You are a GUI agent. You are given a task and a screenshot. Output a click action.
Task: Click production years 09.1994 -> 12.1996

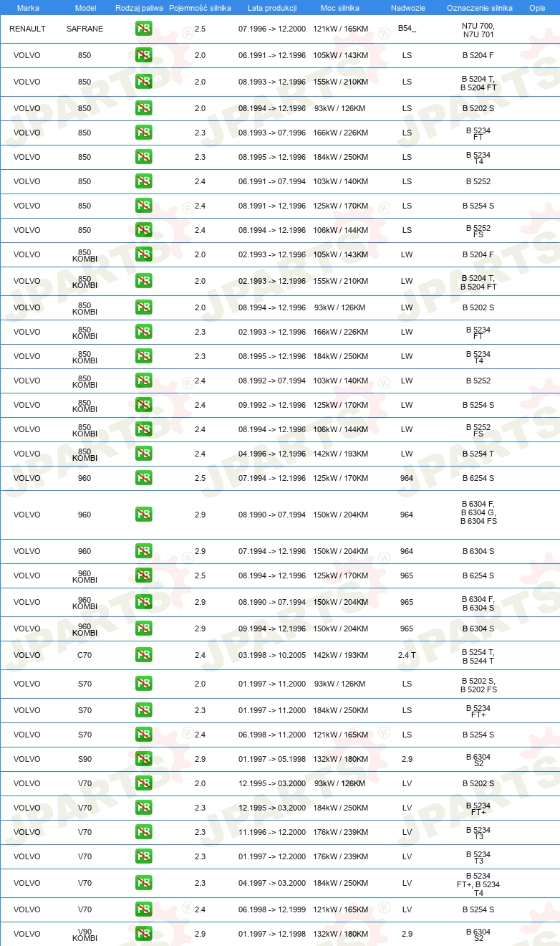(x=272, y=629)
